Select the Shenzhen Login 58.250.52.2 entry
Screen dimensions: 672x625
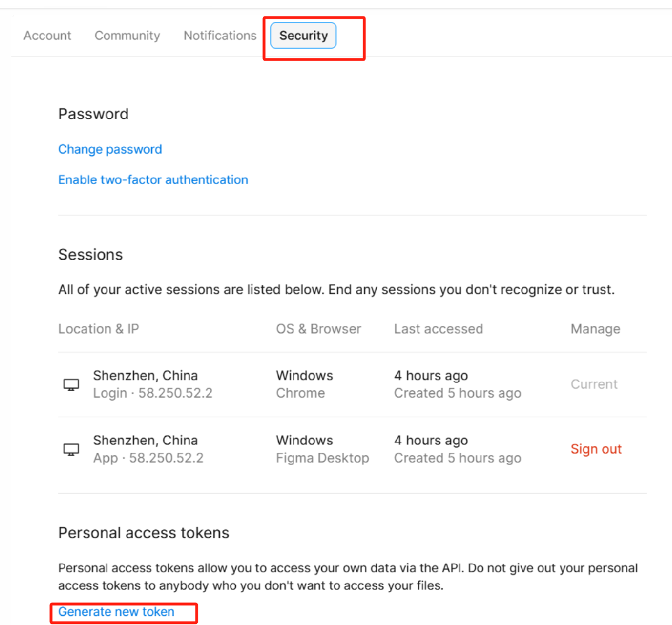[x=152, y=384]
